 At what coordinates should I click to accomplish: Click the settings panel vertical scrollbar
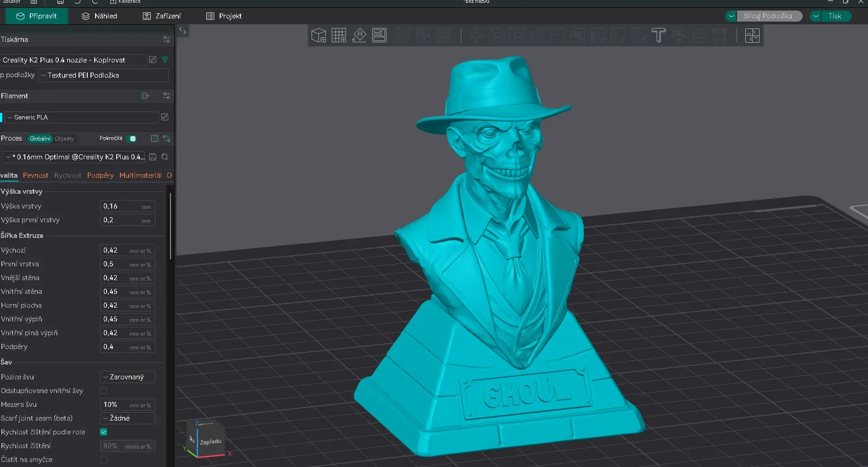[x=170, y=226]
